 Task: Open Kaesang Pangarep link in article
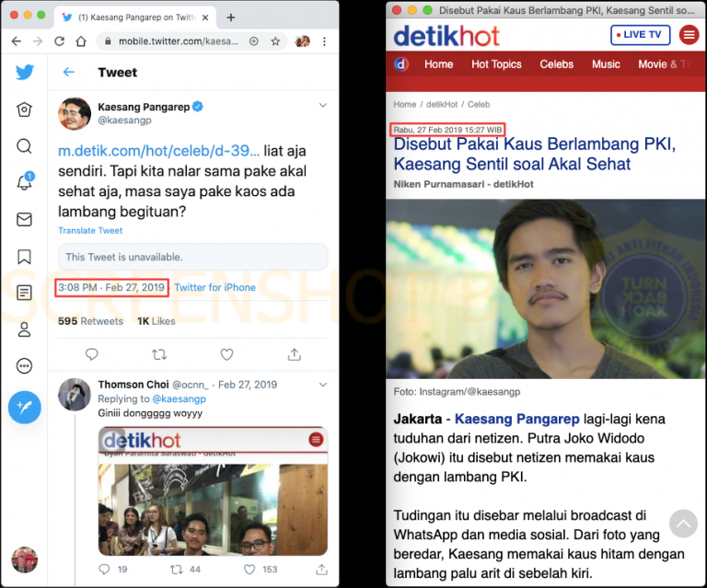point(516,419)
